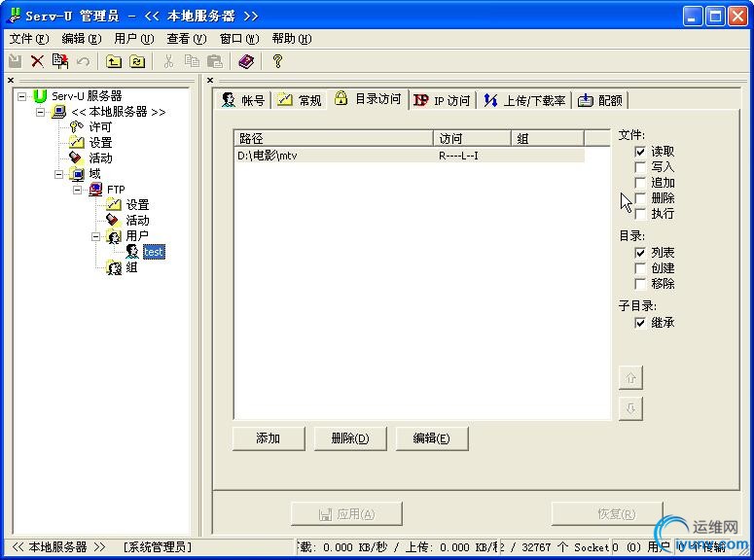The image size is (754, 560).
Task: Click the local server computer icon in tree
Action: (58, 112)
